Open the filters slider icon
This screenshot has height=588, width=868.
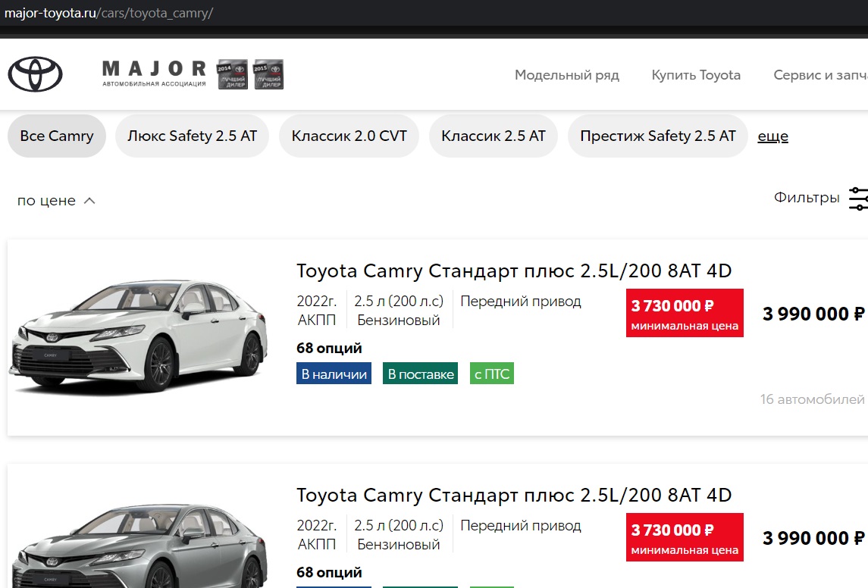[858, 199]
